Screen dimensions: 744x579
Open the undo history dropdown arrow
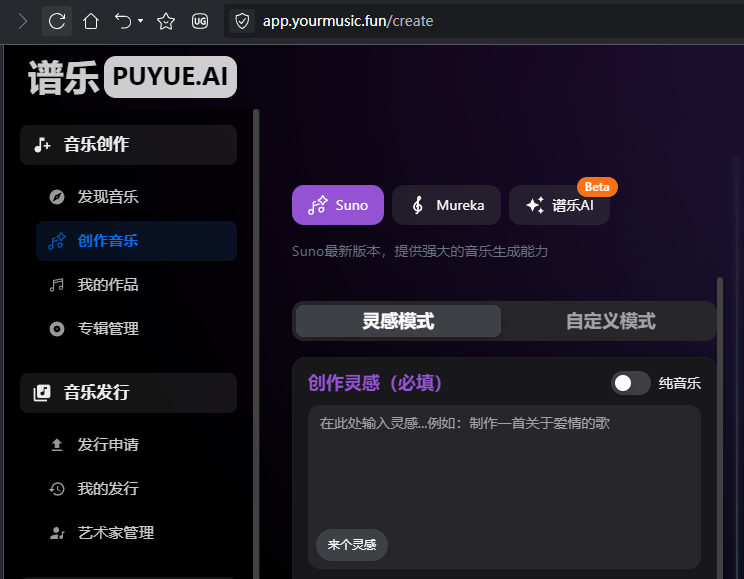pos(140,21)
